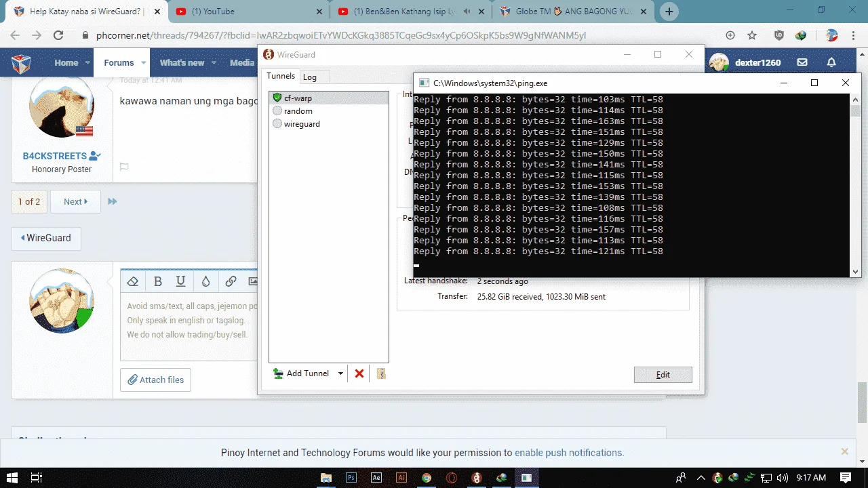Open Photoshop from the taskbar
The width and height of the screenshot is (868, 488).
coord(351,477)
